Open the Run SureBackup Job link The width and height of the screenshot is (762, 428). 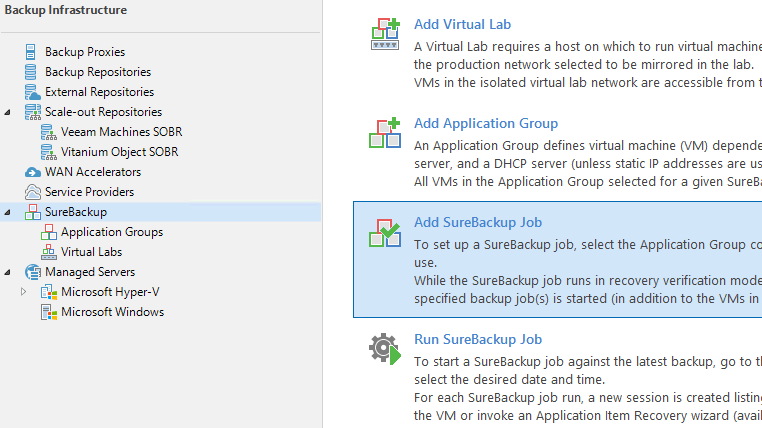478,340
